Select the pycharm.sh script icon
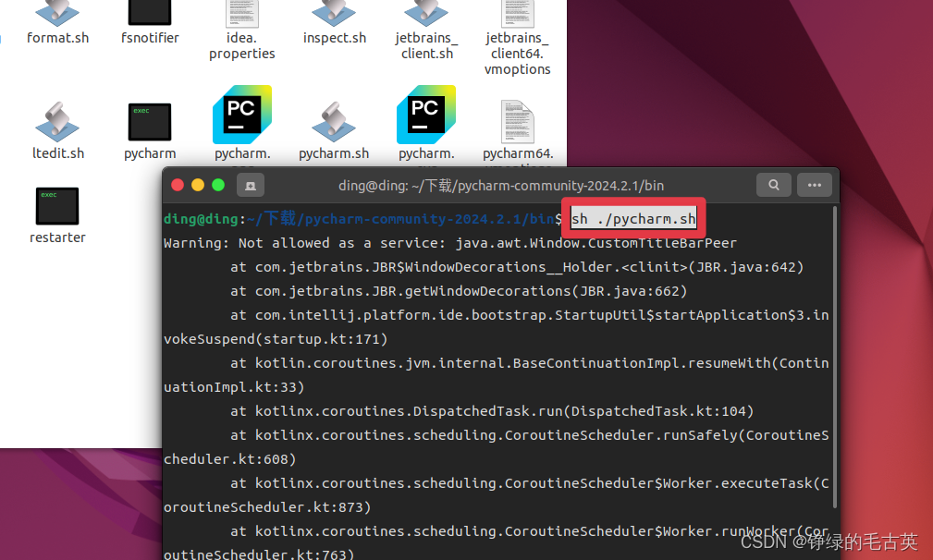 (334, 122)
